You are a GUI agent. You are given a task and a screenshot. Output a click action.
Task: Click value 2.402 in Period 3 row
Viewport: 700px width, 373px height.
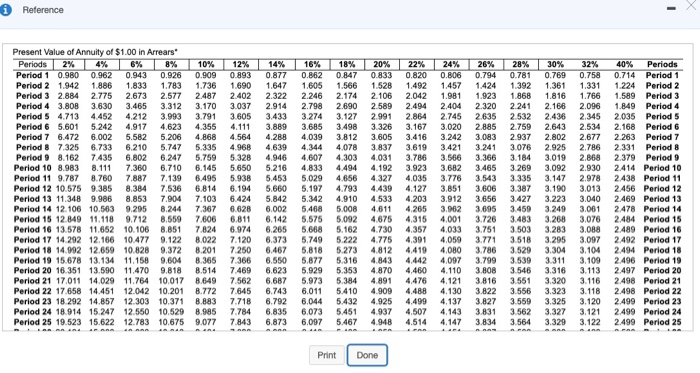(x=241, y=96)
